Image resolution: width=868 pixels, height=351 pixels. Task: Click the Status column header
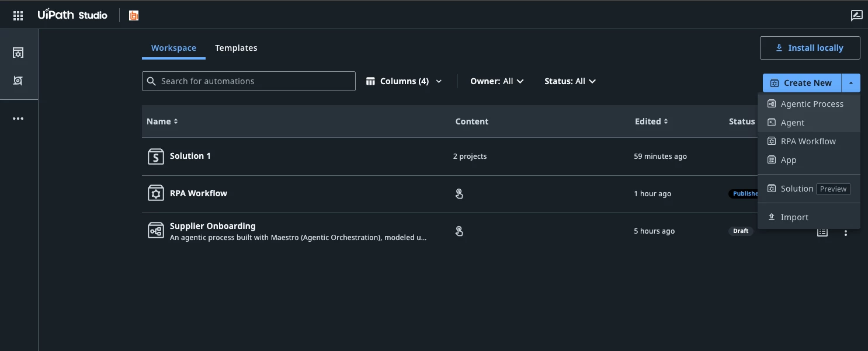tap(742, 121)
